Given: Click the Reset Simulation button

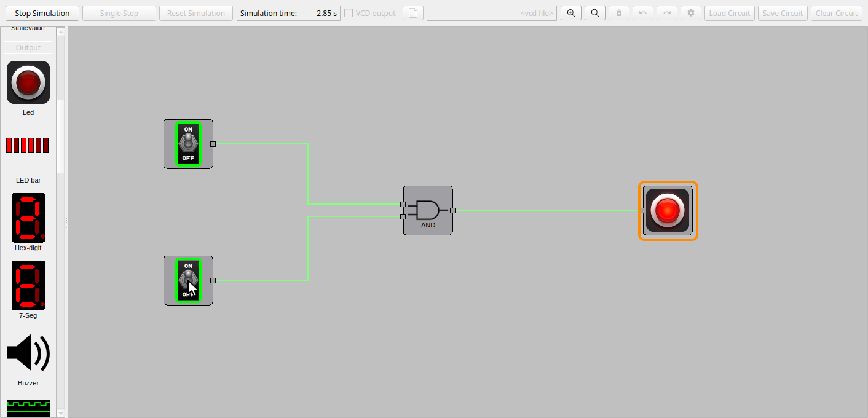Looking at the screenshot, I should coord(196,14).
